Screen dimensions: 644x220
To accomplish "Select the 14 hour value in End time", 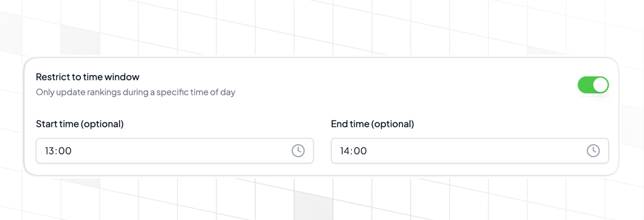I will (345, 151).
